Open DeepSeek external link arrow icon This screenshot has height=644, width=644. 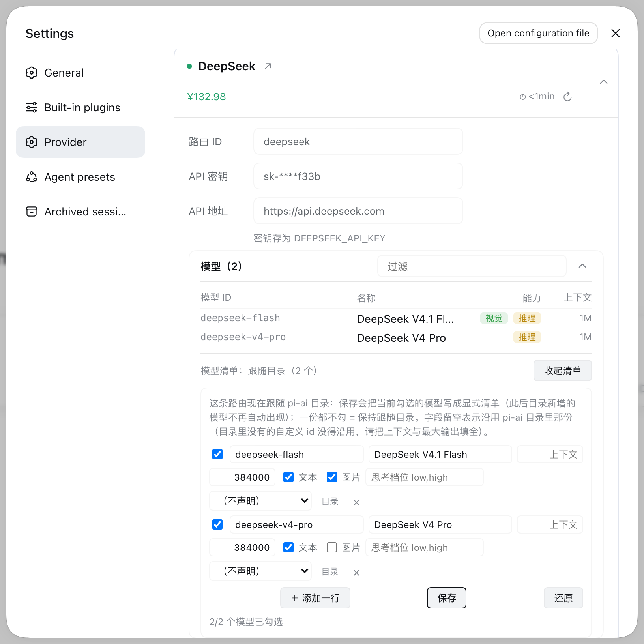pyautogui.click(x=268, y=66)
